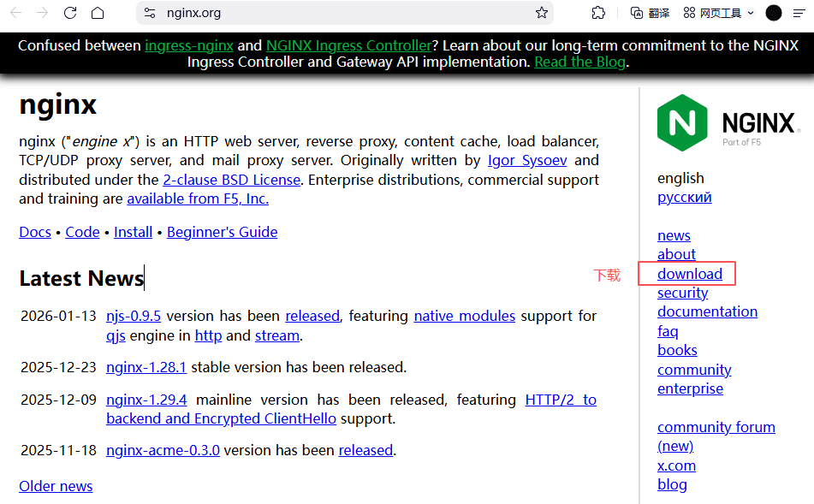
Task: Open the browser home page icon
Action: 98,13
